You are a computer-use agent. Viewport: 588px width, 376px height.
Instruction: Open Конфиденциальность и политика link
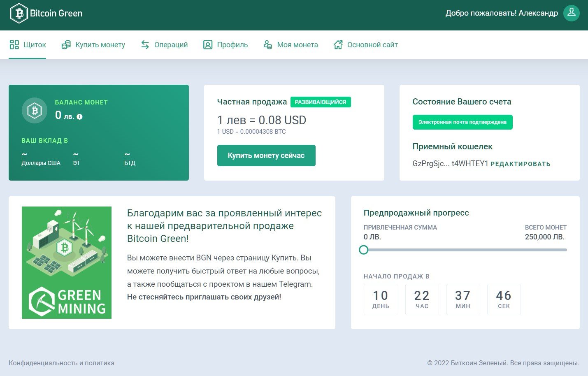point(61,363)
